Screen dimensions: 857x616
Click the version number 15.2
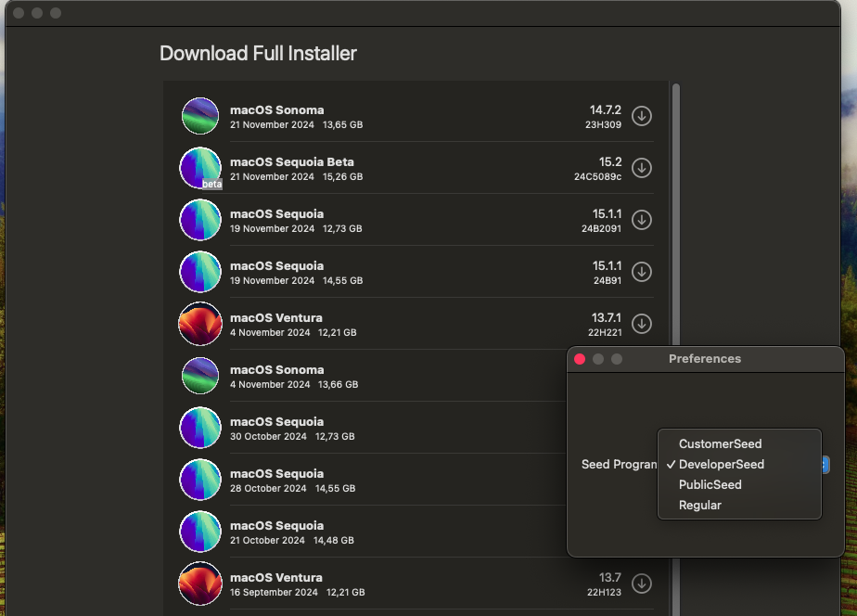click(x=610, y=161)
